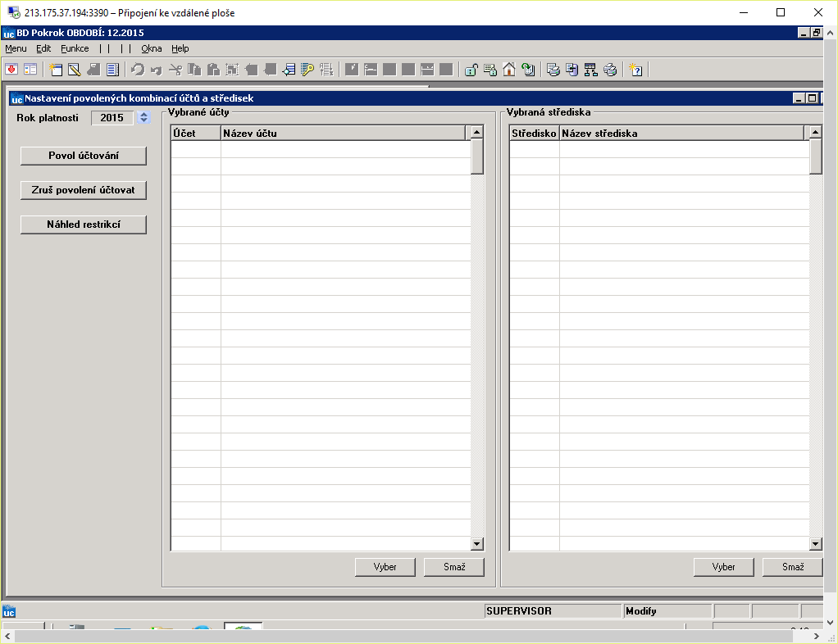Open the Help menu
This screenshot has height=644, width=838.
pos(180,48)
